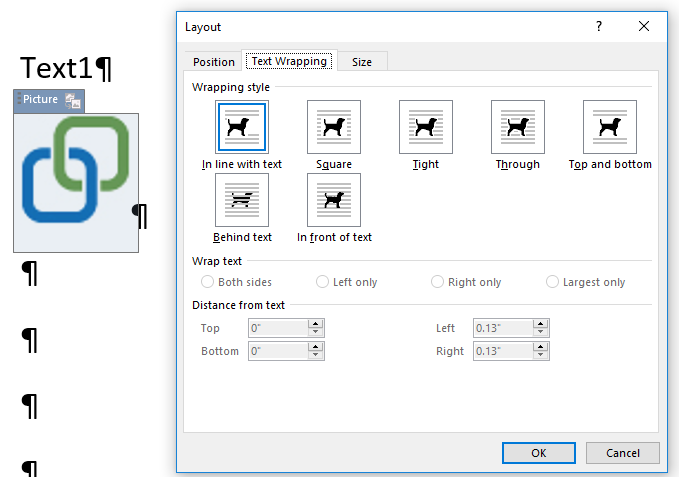Switch to the Position tab
The height and width of the screenshot is (477, 679).
(x=213, y=62)
